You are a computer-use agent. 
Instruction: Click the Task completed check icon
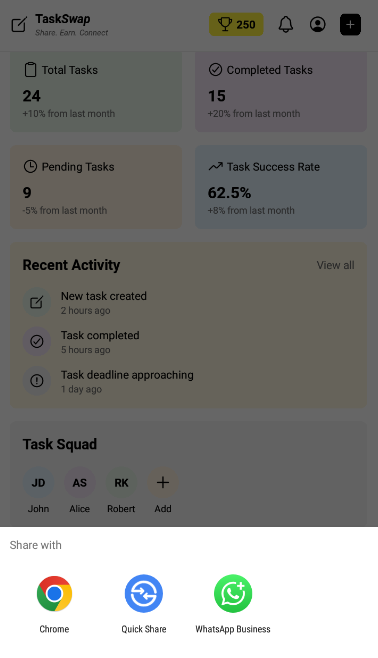pyautogui.click(x=37, y=342)
